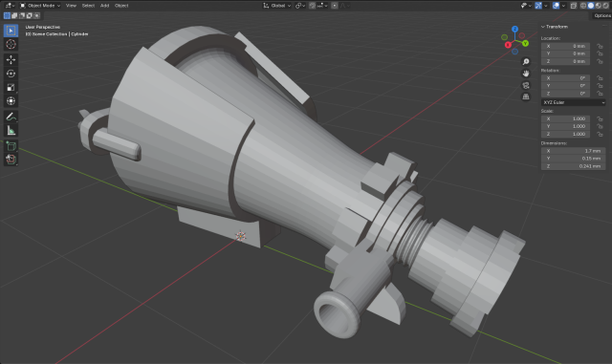
Task: Click the Rotation Z field
Action: click(565, 94)
